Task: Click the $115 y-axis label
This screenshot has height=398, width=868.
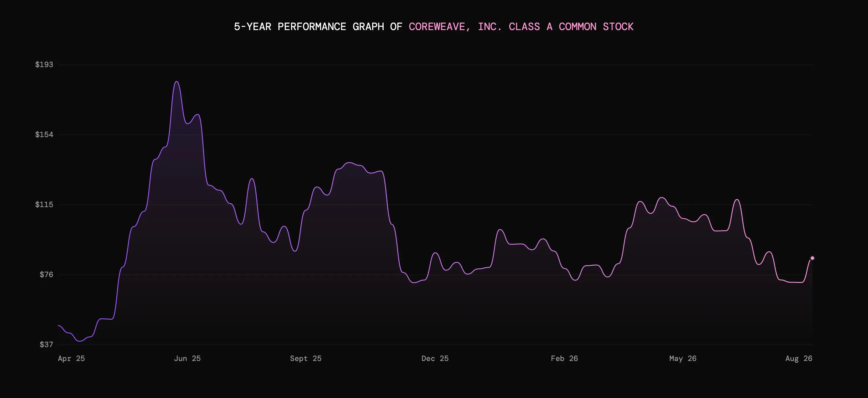Action: click(44, 205)
